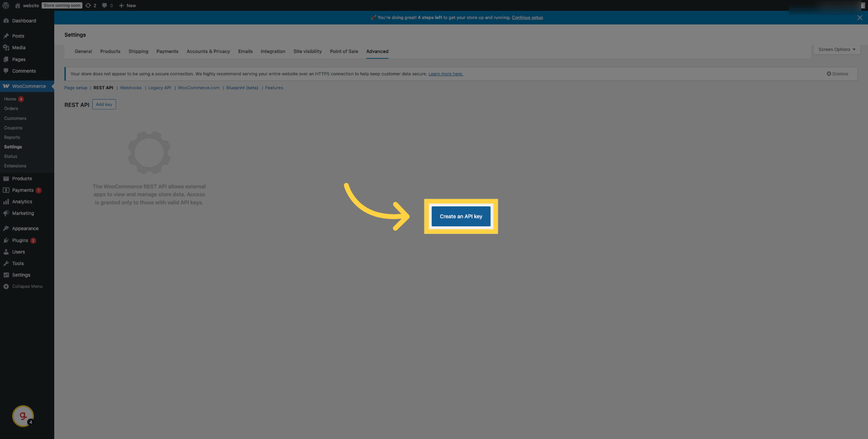868x439 pixels.
Task: Open the Screen Options dropdown
Action: (836, 49)
